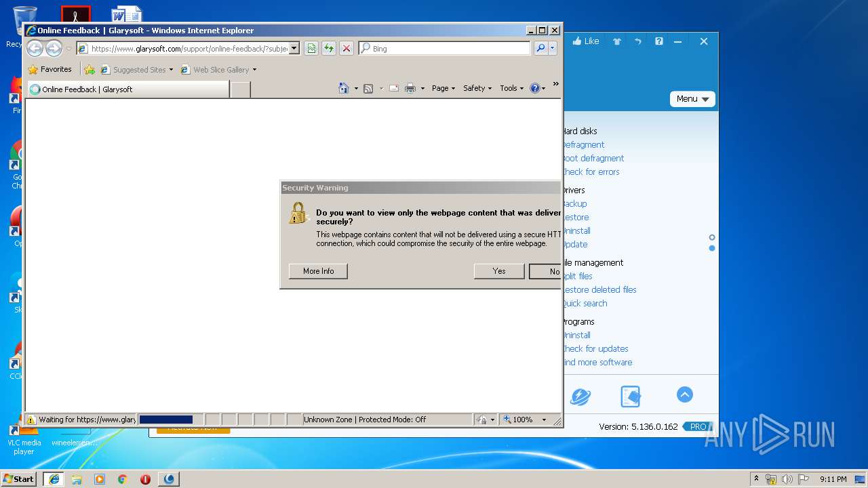This screenshot has height=488, width=868.
Task: Select the Online Feedback | Glarysoft tab
Action: 127,89
